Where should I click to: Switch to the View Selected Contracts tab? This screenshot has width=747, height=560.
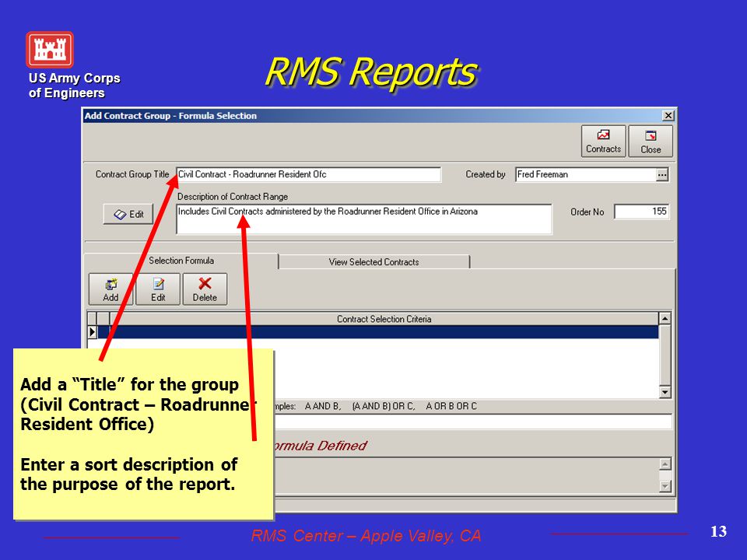tap(374, 262)
